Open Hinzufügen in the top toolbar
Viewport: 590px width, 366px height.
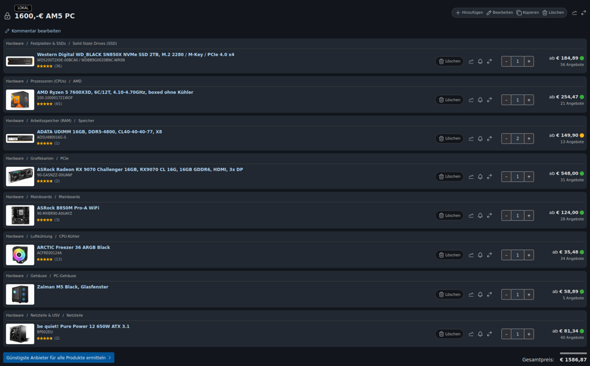point(469,13)
